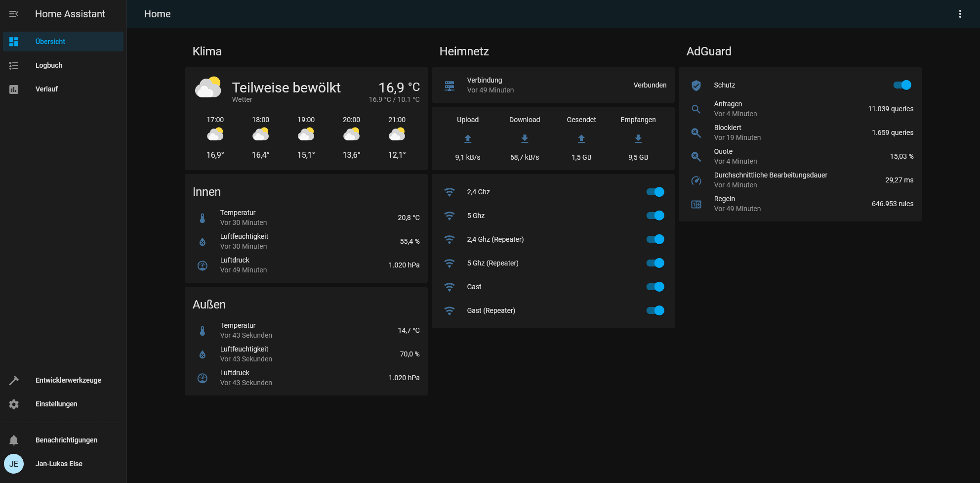Click the 20,8 °C Innen temperature value
Image resolution: width=980 pixels, height=483 pixels.
tap(408, 218)
